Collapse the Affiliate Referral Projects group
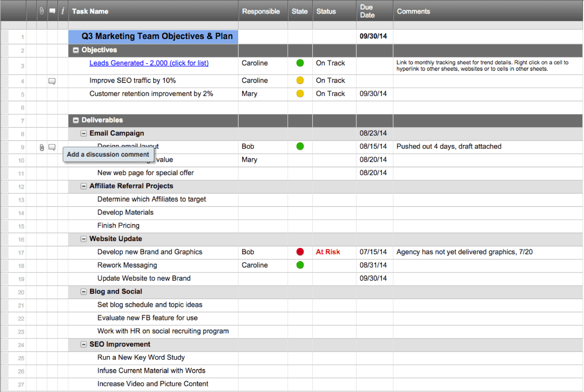 click(x=84, y=186)
